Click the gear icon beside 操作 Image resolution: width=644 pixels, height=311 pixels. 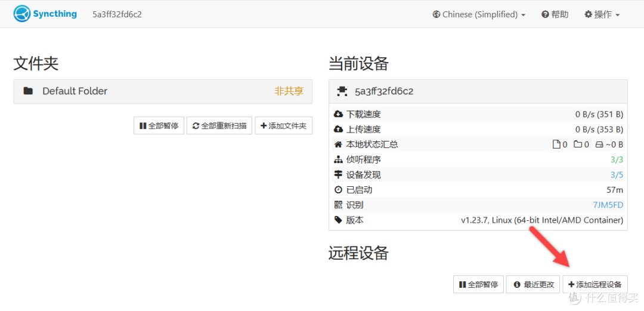pyautogui.click(x=588, y=14)
